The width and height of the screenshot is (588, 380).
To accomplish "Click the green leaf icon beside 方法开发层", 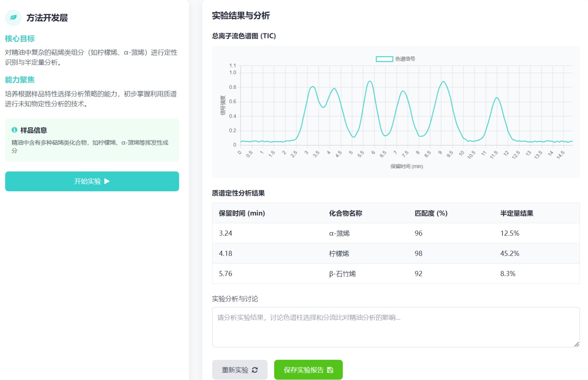I will click(x=13, y=17).
